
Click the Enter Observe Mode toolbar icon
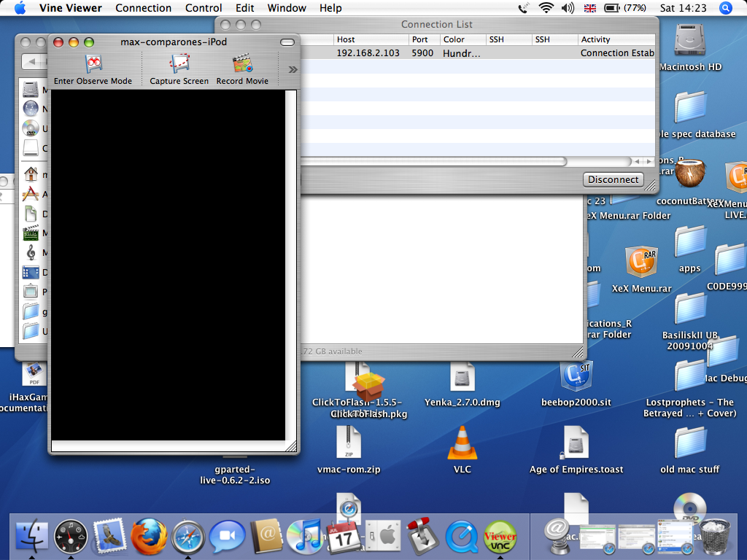(x=93, y=64)
